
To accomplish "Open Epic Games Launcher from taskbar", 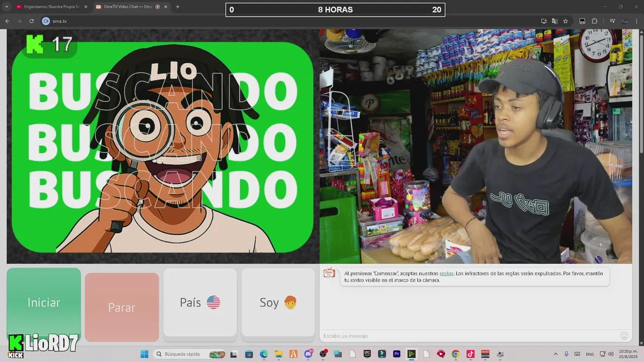I will click(x=367, y=354).
